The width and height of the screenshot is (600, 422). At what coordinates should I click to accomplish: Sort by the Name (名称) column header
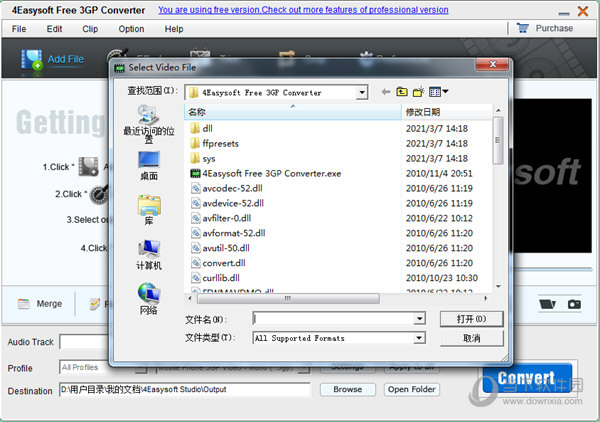click(x=293, y=112)
